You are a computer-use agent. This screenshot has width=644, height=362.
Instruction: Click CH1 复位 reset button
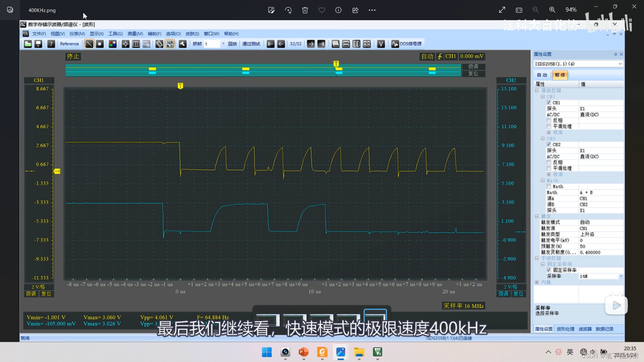coord(46,294)
